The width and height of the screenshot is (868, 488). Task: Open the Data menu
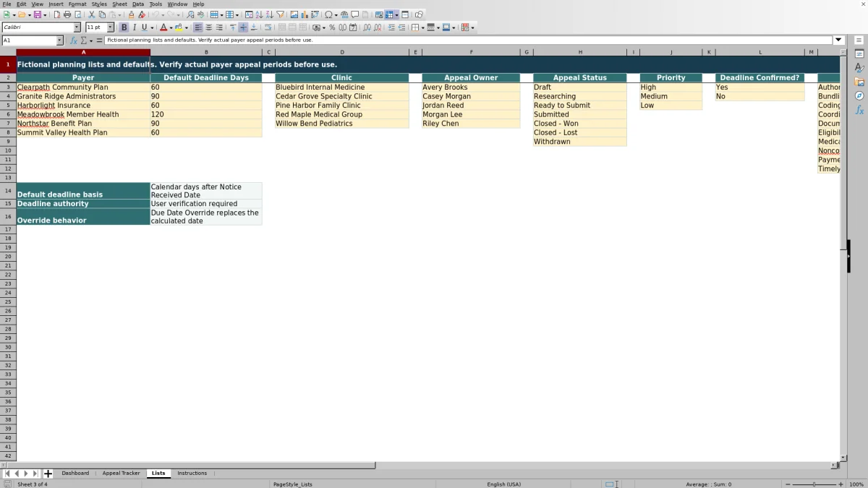(138, 4)
